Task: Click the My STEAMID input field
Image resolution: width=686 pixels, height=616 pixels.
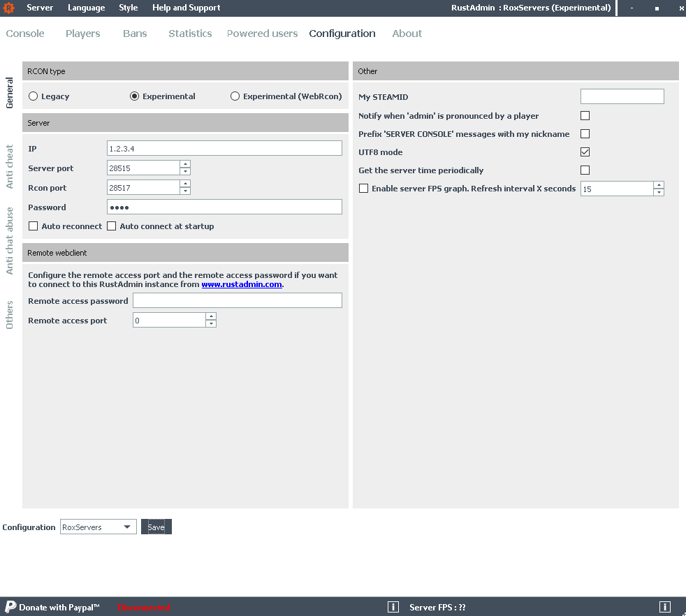Action: tap(622, 96)
